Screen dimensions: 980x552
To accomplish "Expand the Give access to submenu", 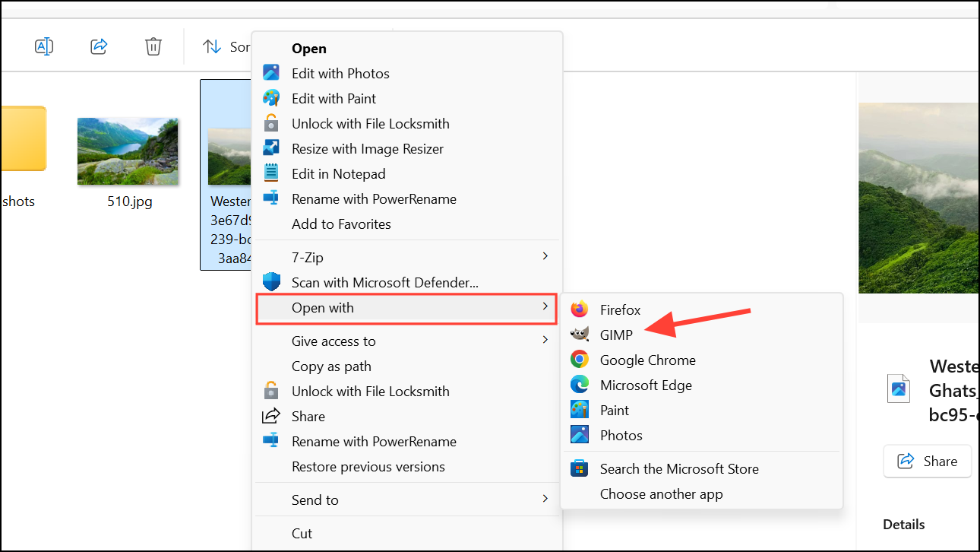I will (407, 341).
